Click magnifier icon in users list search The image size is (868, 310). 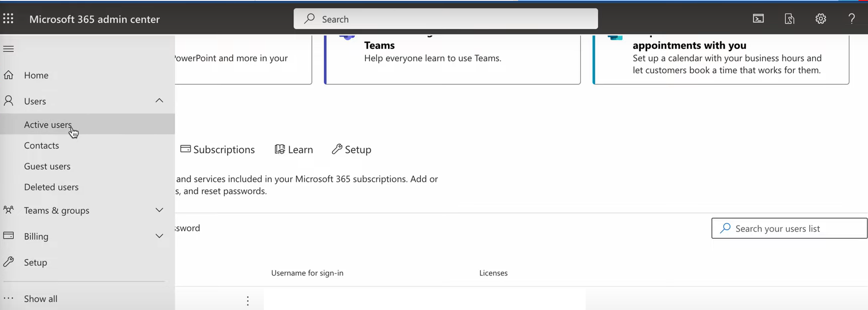725,228
